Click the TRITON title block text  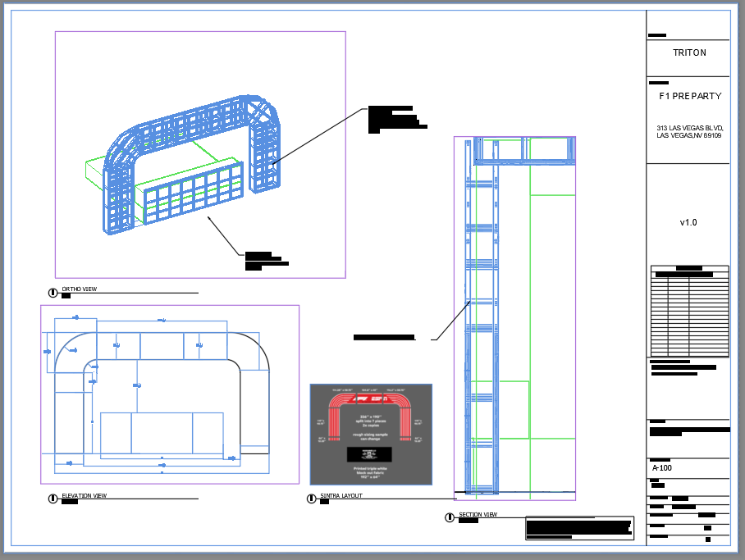(689, 52)
